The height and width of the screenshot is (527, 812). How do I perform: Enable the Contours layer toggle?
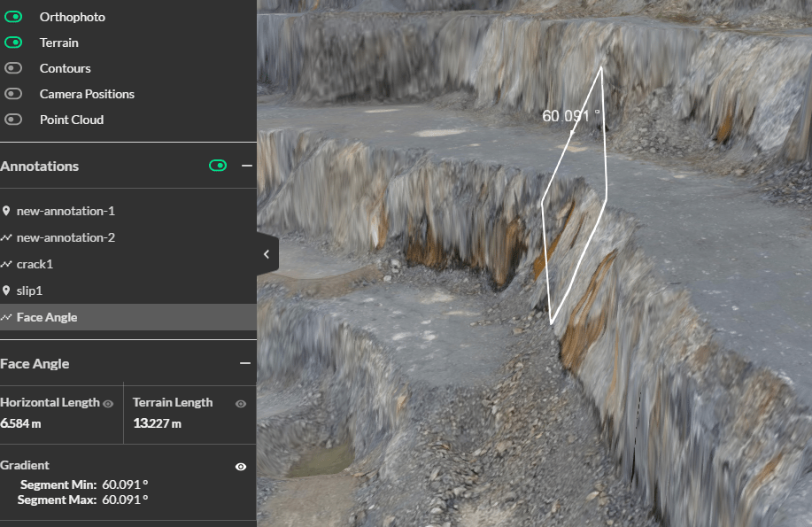pos(14,67)
